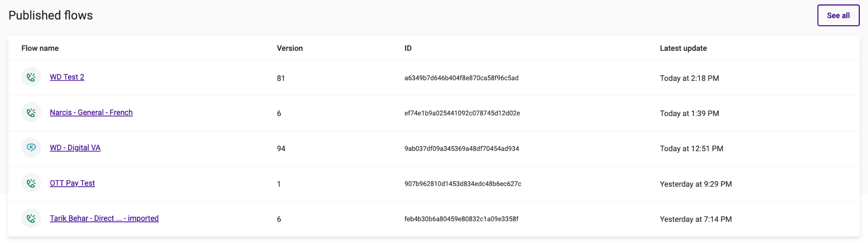Click the chat bubble icon for WD - Digital VA
The height and width of the screenshot is (243, 868).
point(31,148)
